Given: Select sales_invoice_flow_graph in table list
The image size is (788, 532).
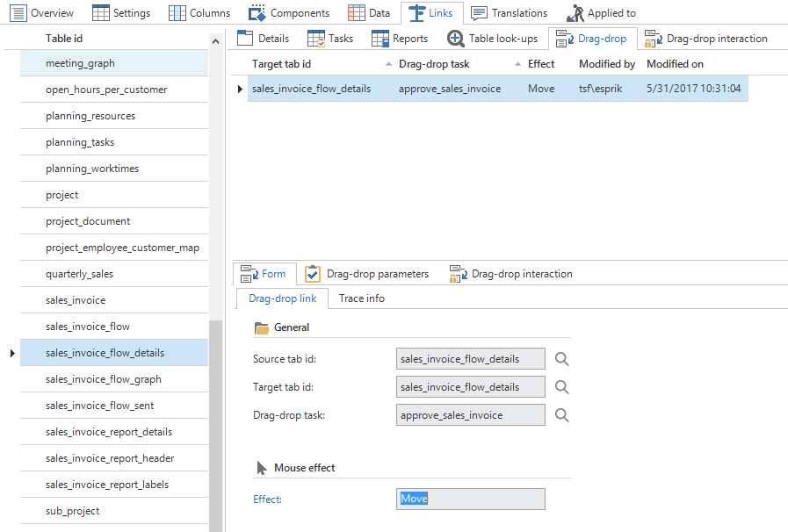Looking at the screenshot, I should (104, 379).
